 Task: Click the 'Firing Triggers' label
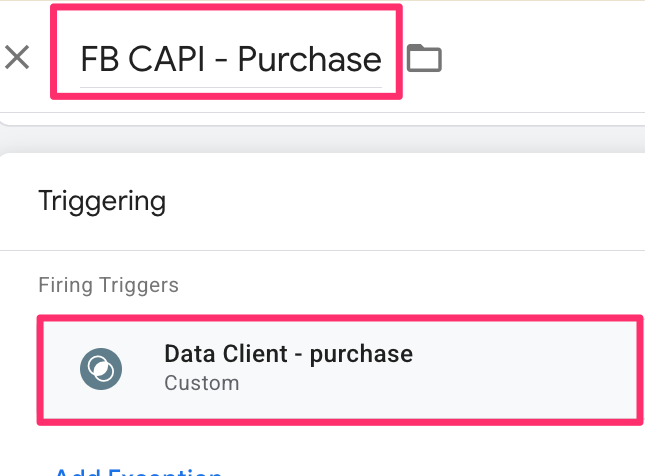pyautogui.click(x=108, y=285)
